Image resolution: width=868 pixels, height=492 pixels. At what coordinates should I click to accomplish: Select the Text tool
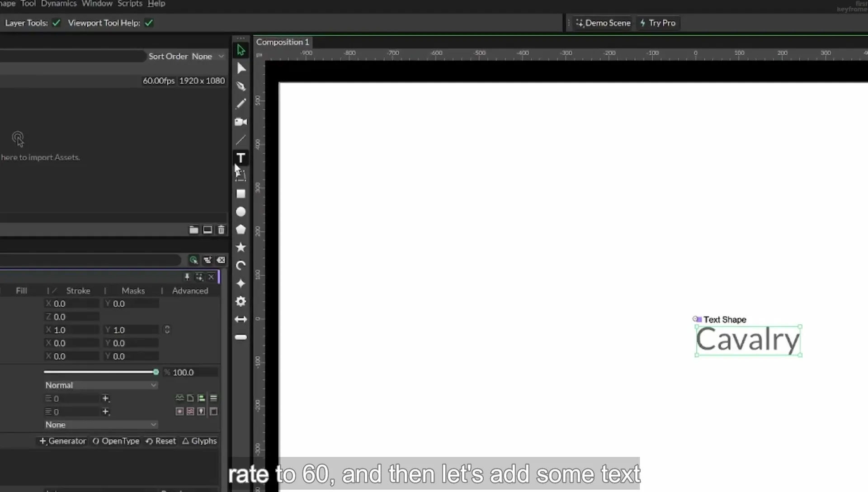[x=241, y=158]
